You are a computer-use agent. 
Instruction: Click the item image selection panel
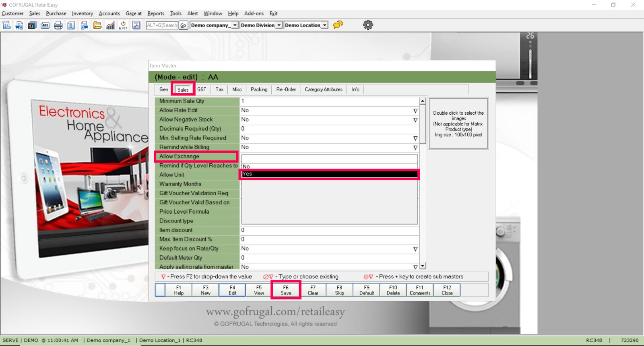(x=458, y=124)
